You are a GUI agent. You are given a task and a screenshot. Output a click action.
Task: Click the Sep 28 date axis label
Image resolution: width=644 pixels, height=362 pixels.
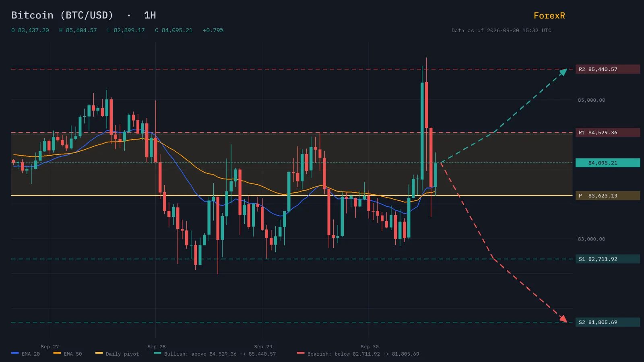[157, 347]
